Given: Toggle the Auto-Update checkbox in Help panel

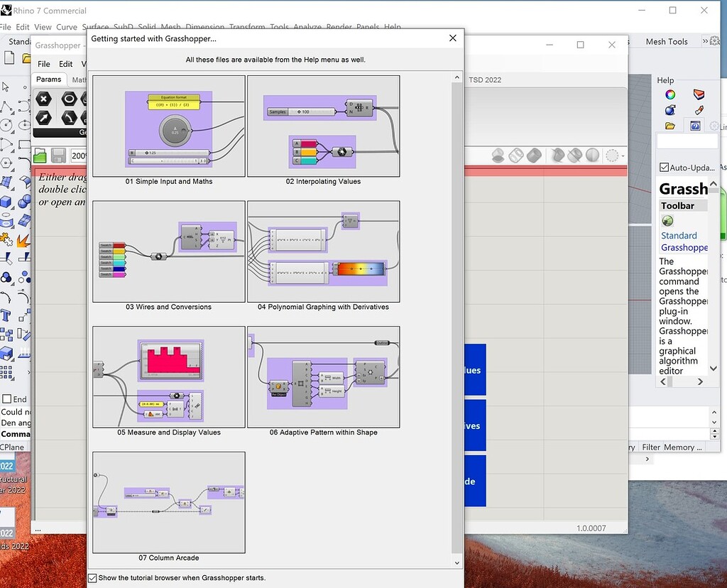Looking at the screenshot, I should click(665, 168).
